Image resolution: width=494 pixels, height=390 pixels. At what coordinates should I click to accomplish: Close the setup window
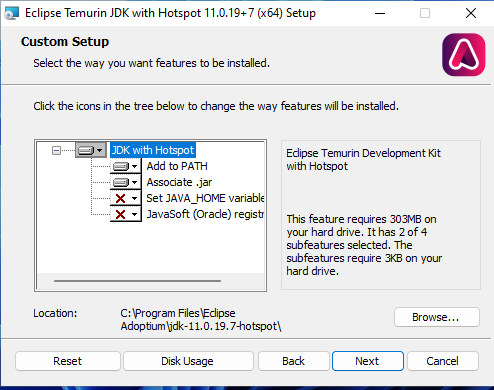[x=471, y=13]
